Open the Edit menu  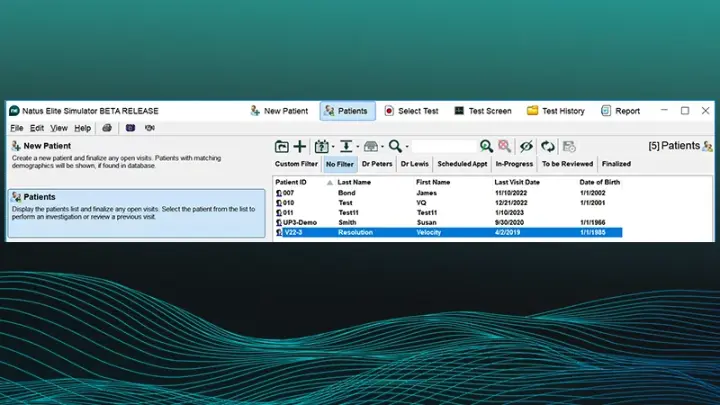pos(37,128)
